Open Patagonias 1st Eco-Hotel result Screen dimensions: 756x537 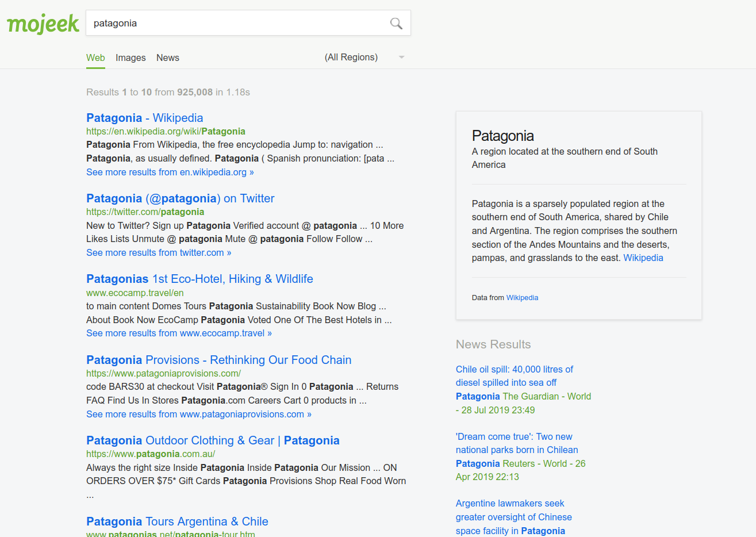coord(199,279)
